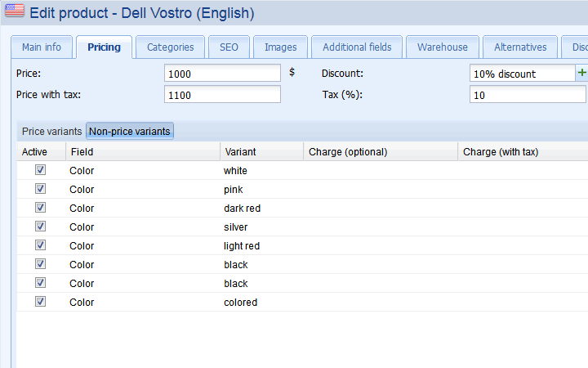
Task: Select the 'dark red' variant cell
Action: [262, 208]
